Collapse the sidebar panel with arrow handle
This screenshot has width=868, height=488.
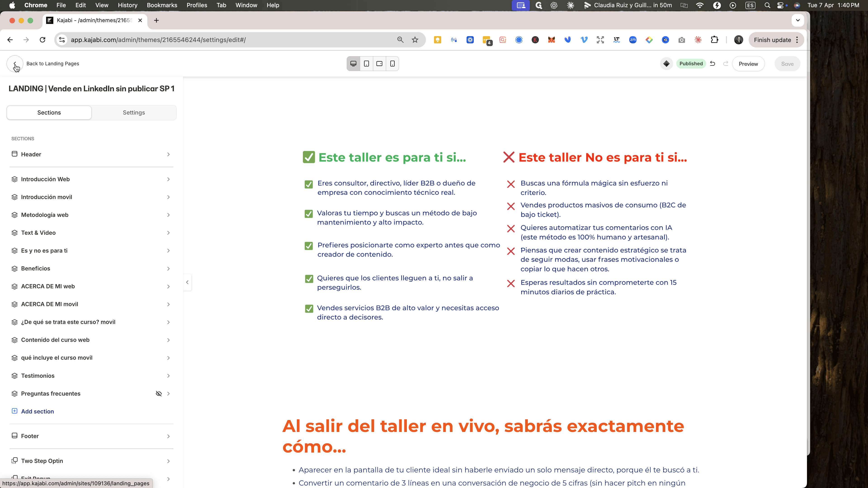pos(187,282)
